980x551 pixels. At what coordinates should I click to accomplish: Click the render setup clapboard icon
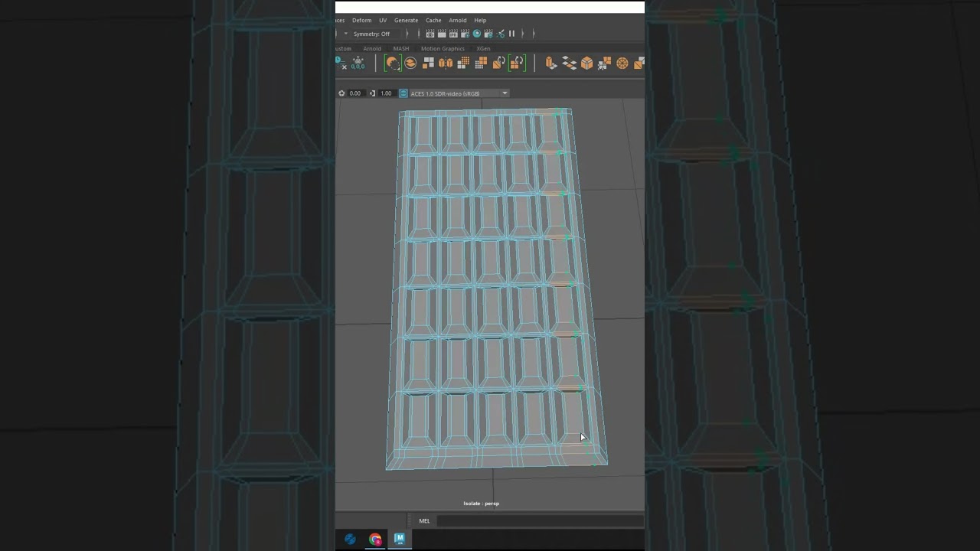click(x=488, y=34)
